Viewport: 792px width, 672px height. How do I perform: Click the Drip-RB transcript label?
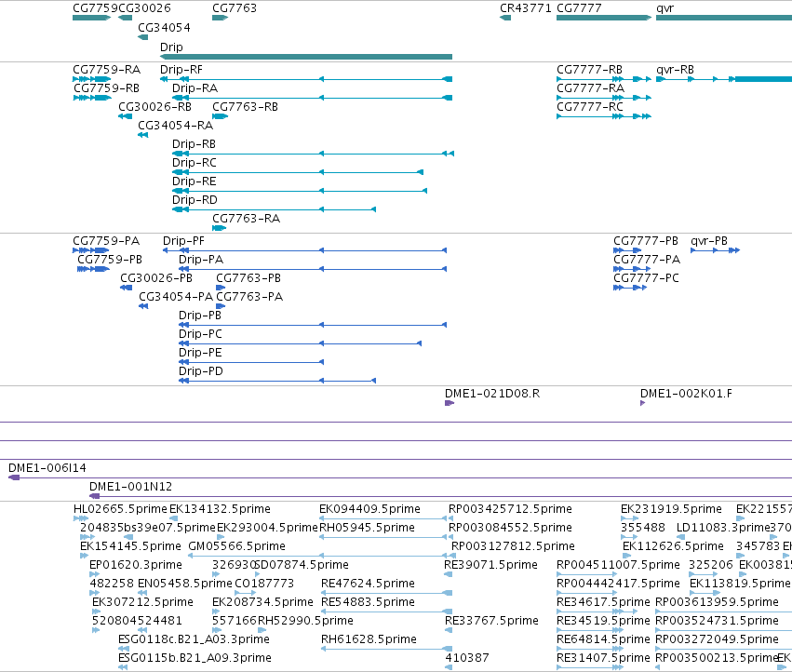[x=194, y=144]
